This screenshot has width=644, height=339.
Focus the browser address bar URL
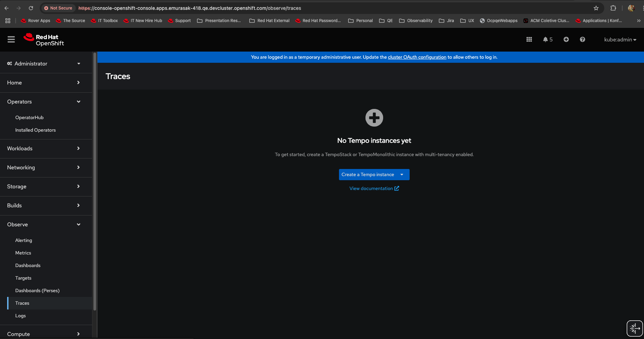tap(190, 8)
